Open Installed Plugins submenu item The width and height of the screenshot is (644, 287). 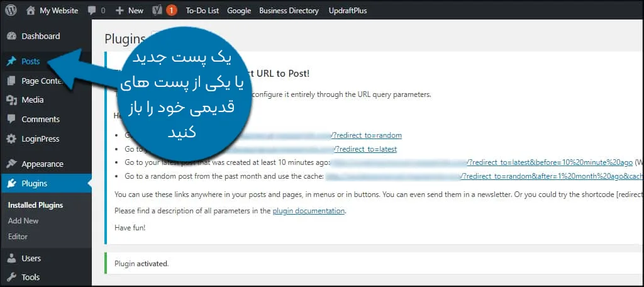[35, 205]
